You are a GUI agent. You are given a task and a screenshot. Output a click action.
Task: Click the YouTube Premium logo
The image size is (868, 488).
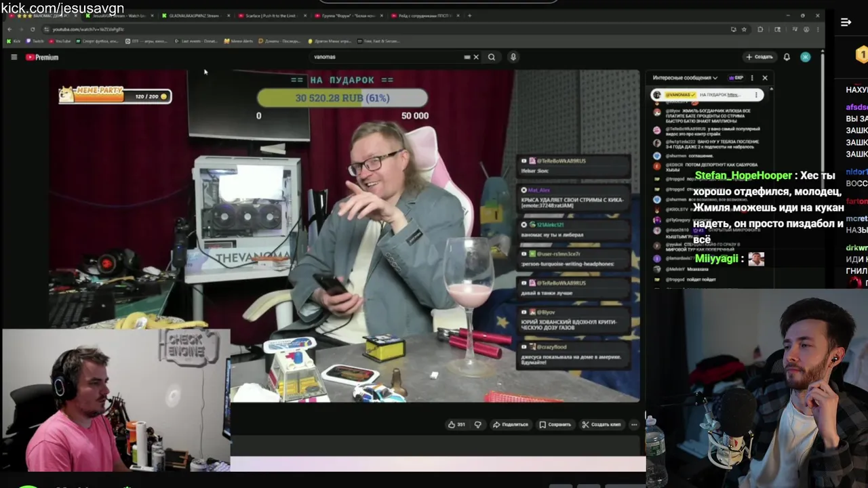point(42,57)
